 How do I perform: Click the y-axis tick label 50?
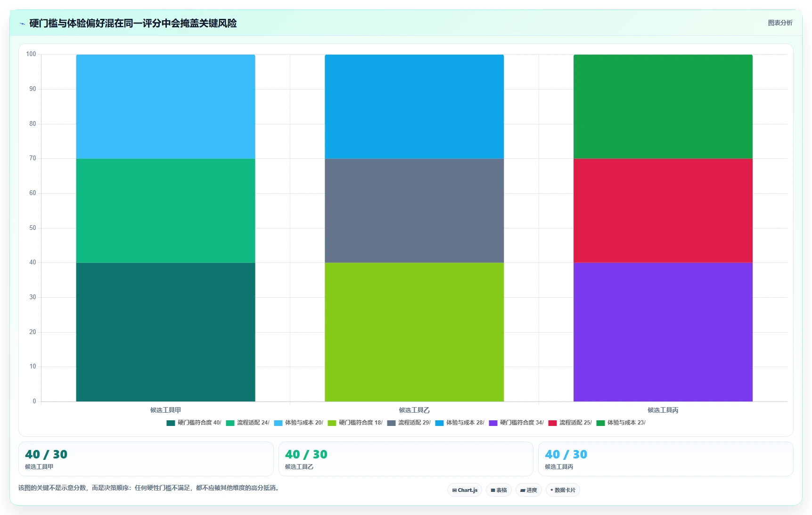point(33,228)
